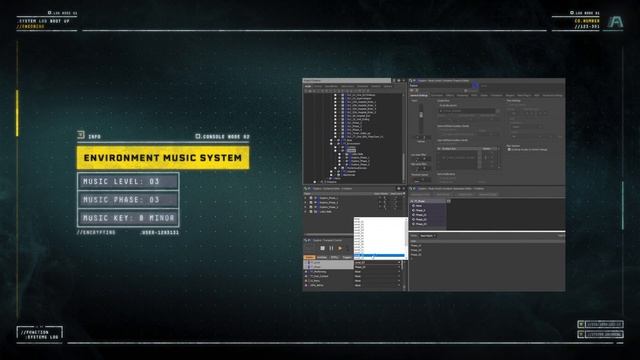This screenshot has height=360, width=640.
Task: Toggle the Override checkbox under Play Options
Action: (509, 150)
